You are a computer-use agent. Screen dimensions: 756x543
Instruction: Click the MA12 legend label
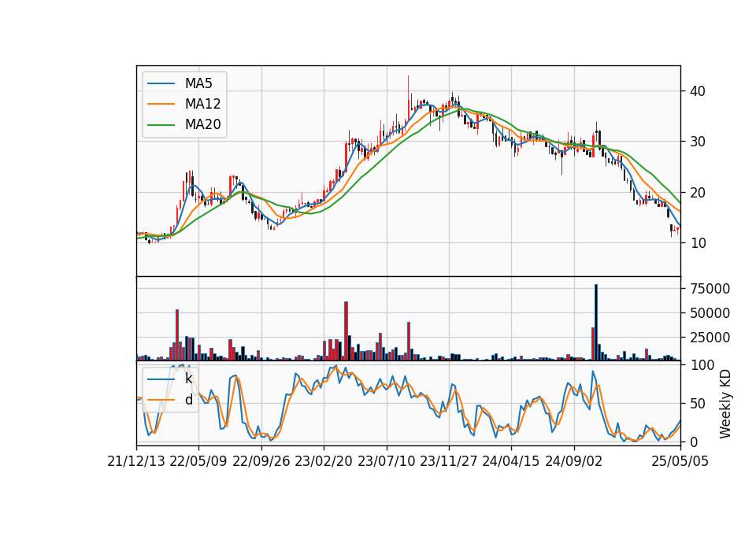[202, 104]
